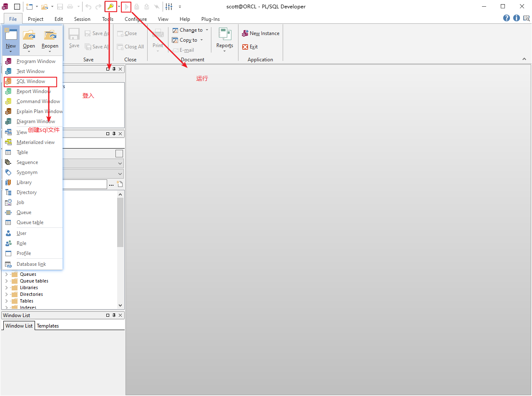Viewport: 532px width, 396px height.
Task: Choose Report Window from the New menu
Action: pyautogui.click(x=33, y=91)
